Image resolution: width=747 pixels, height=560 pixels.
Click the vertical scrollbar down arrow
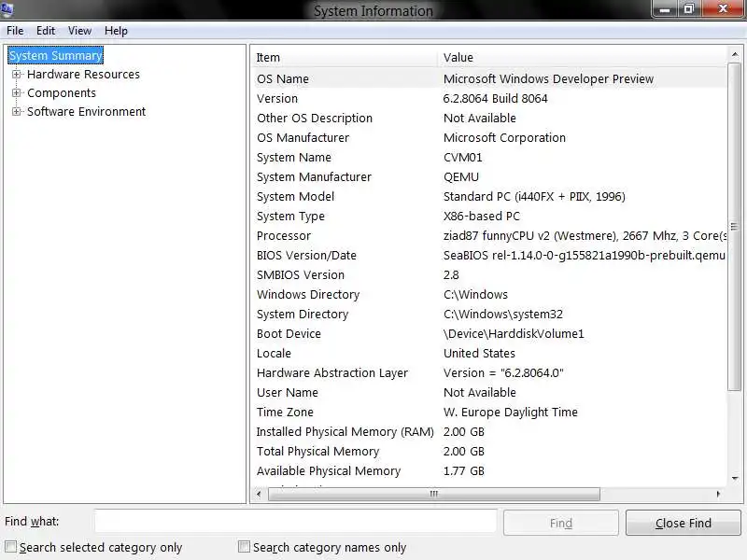tap(735, 479)
